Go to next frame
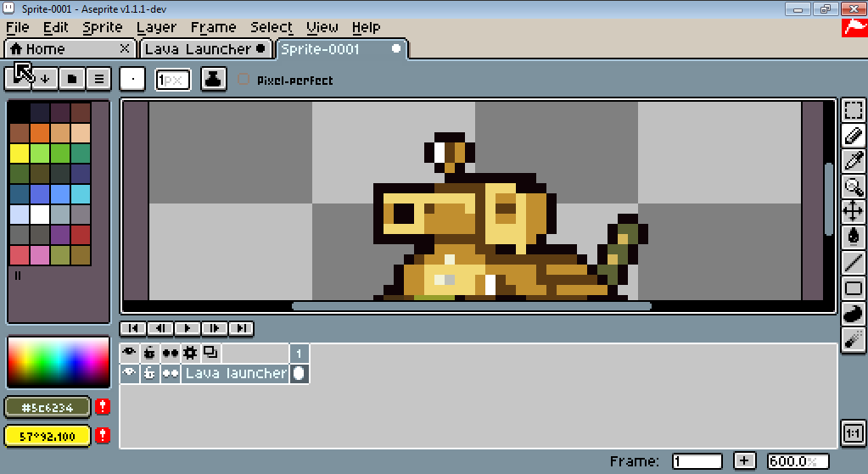The width and height of the screenshot is (868, 474). pyautogui.click(x=214, y=328)
